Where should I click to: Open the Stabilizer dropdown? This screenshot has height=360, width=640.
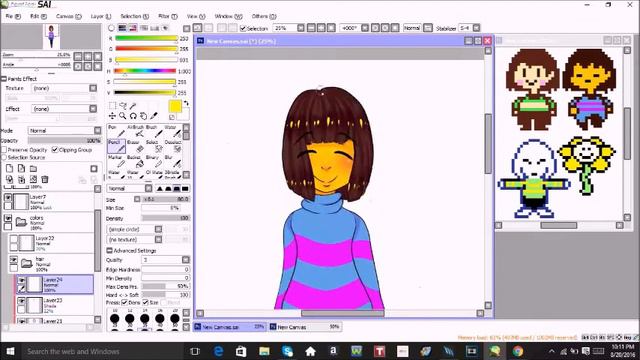tap(476, 28)
